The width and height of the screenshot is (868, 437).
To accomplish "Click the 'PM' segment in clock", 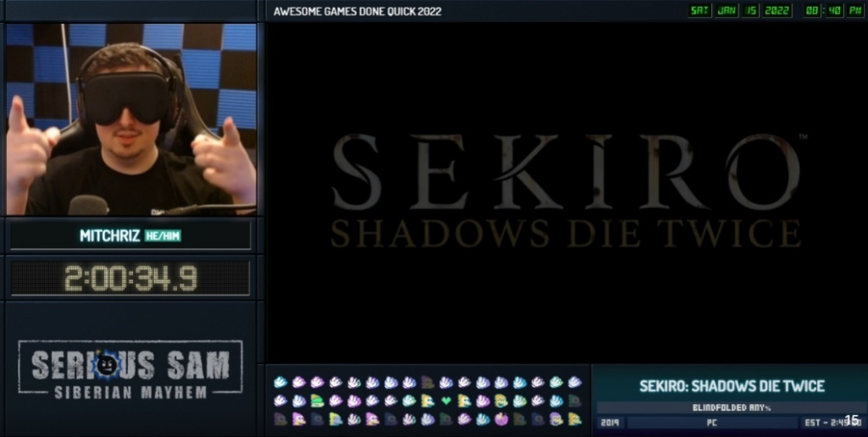I will click(x=855, y=10).
